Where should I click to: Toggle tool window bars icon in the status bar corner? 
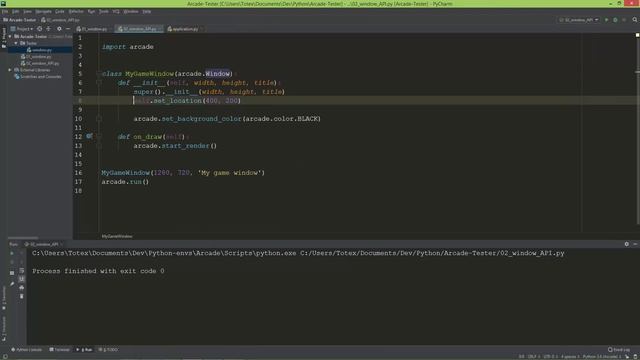click(x=5, y=356)
